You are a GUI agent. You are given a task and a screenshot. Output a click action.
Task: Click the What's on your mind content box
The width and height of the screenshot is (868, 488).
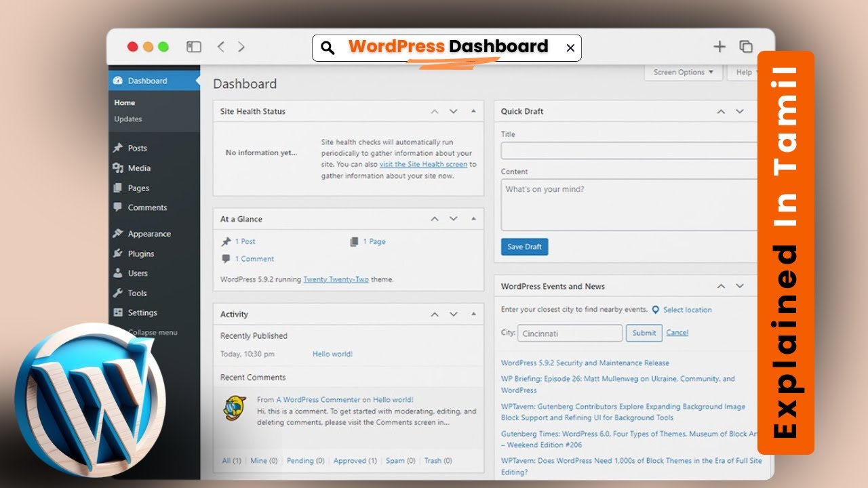pyautogui.click(x=629, y=205)
